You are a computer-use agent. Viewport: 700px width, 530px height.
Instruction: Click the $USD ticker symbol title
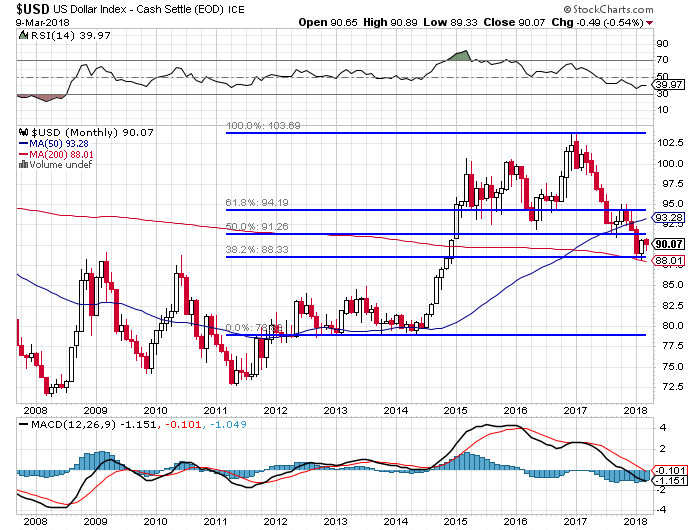point(20,8)
